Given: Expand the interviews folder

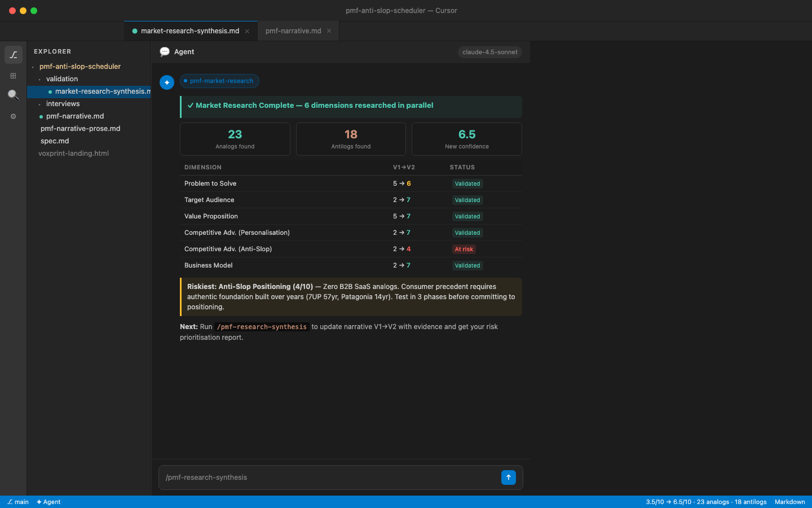Looking at the screenshot, I should point(63,104).
